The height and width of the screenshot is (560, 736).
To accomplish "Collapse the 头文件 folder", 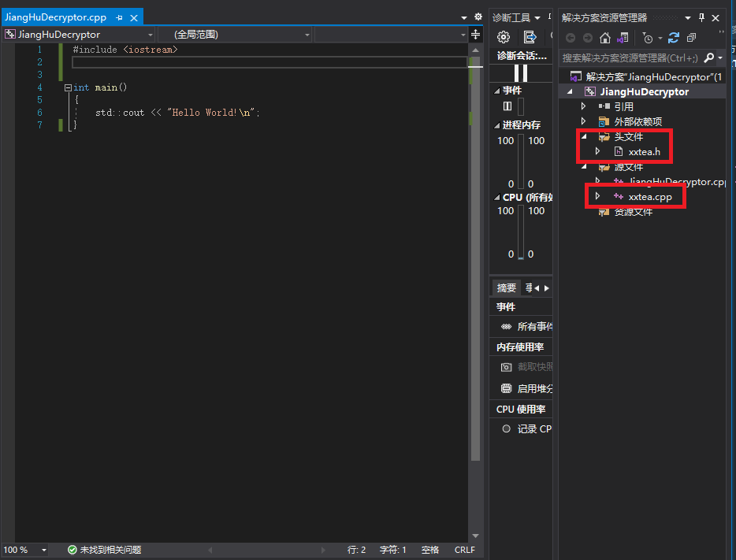I will [584, 136].
